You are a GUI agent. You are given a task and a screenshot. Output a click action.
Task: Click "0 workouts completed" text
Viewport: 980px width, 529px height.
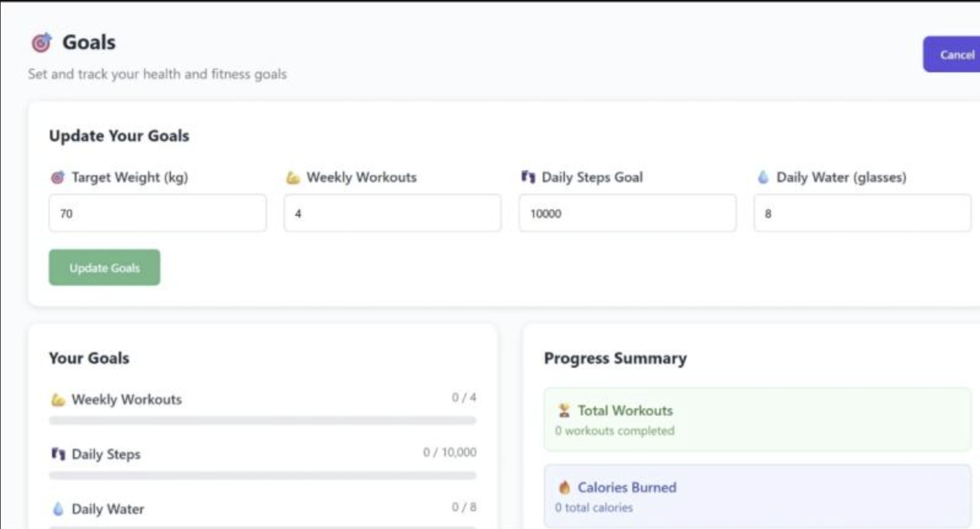pyautogui.click(x=614, y=431)
